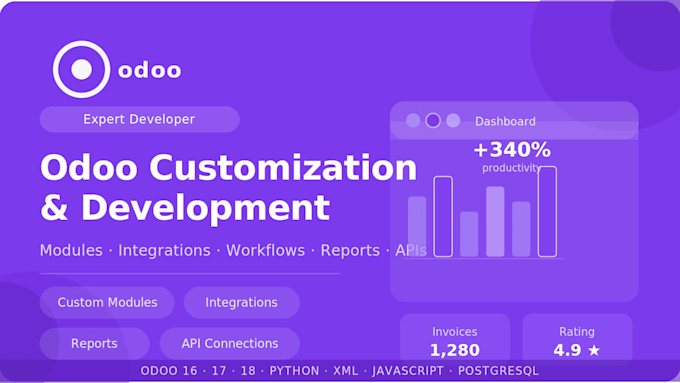Open the Invoices 1,280 card
Screen dimensions: 680x383
pos(455,340)
